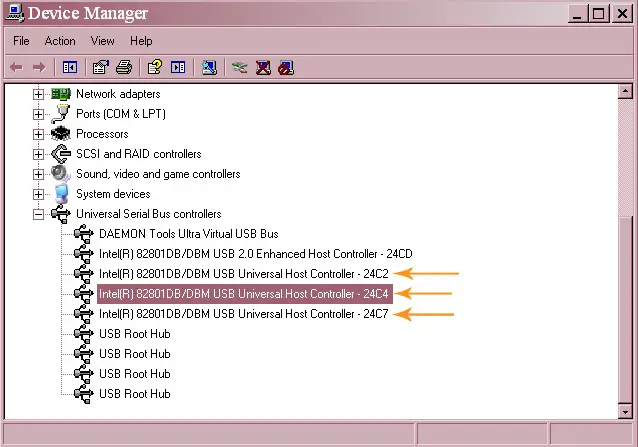Minimize the Device Manager window

[577, 14]
